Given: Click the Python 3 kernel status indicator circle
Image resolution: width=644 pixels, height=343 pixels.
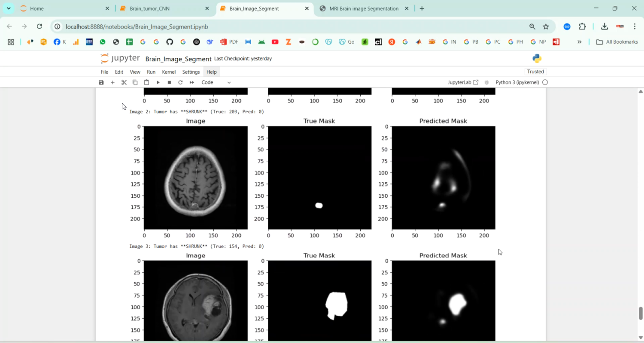Looking at the screenshot, I should [545, 82].
